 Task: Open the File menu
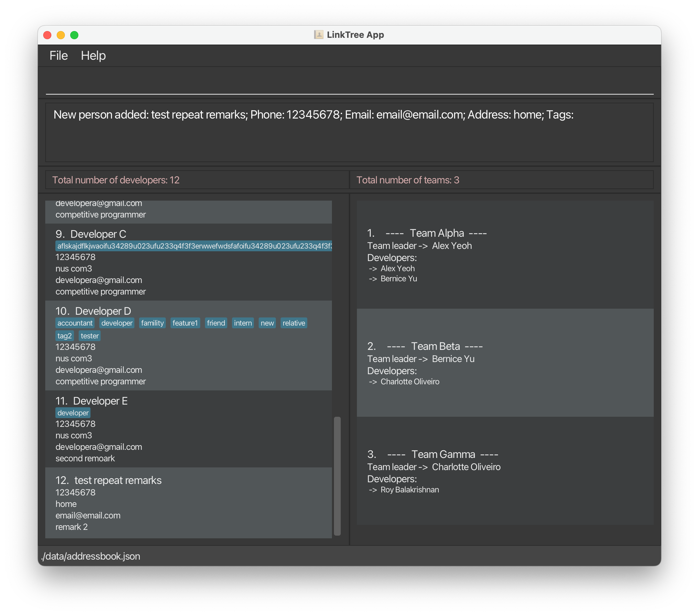coord(58,56)
